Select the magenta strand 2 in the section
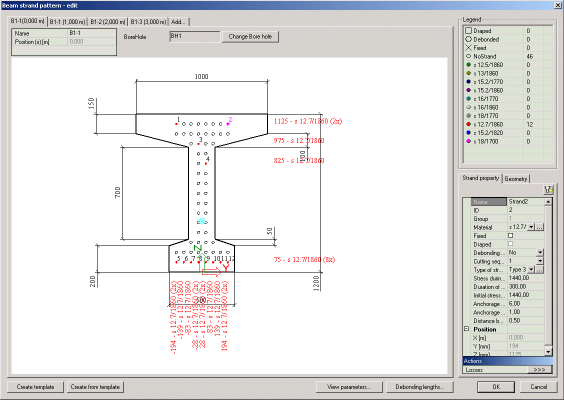Screen dimensions: 564x400 tap(228, 124)
